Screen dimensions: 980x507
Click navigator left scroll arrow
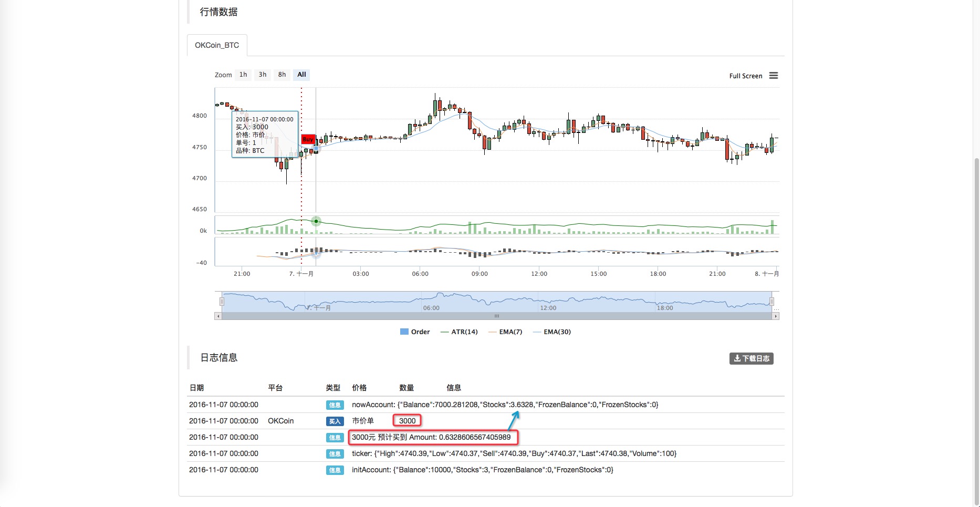tap(218, 316)
